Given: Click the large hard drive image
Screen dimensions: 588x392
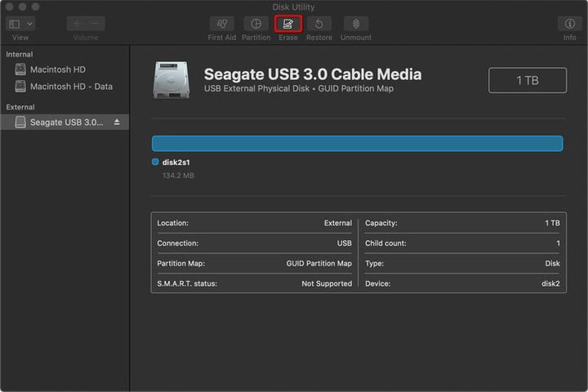Looking at the screenshot, I should (x=171, y=80).
